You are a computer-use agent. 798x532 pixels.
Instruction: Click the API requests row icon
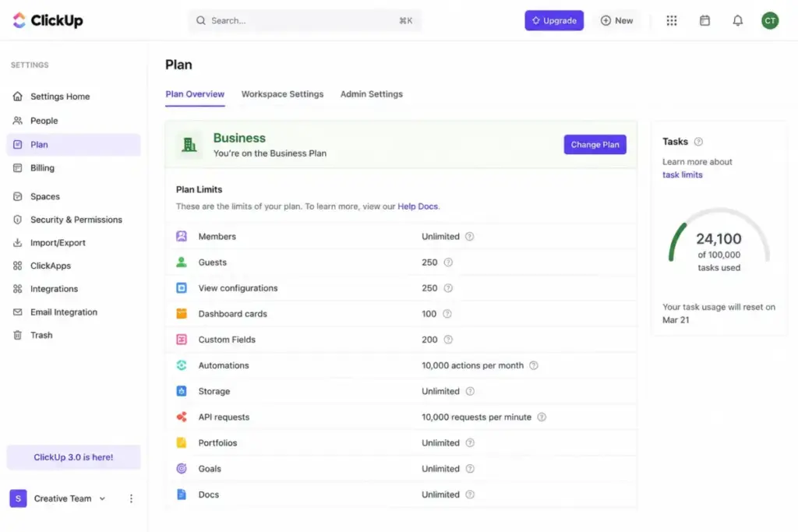point(181,417)
